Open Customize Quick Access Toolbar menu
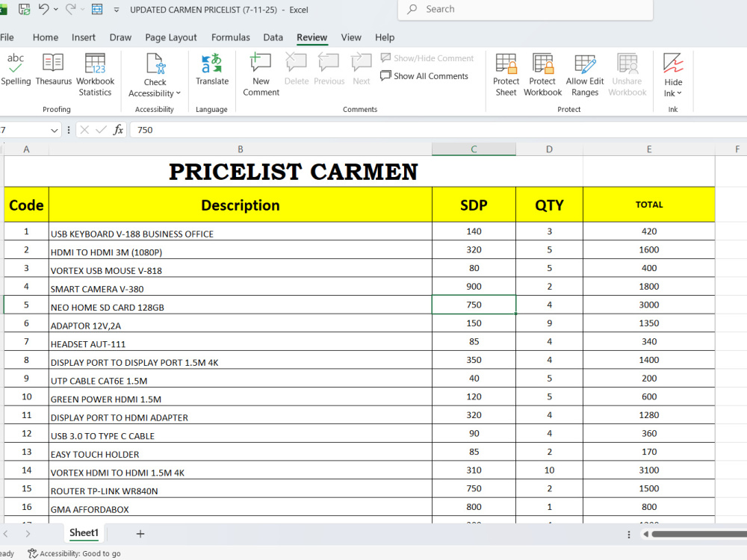This screenshot has width=747, height=560. coord(117,10)
